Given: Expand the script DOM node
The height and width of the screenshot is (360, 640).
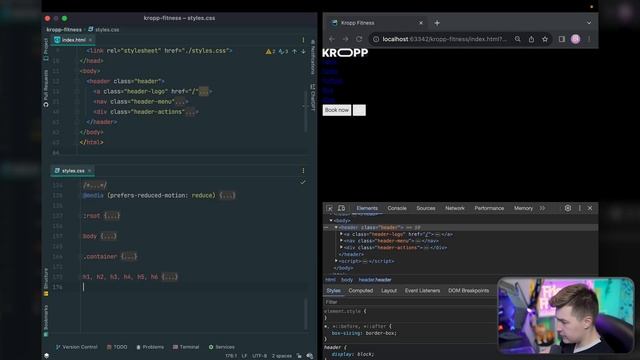Looking at the screenshot, I should pos(336,261).
